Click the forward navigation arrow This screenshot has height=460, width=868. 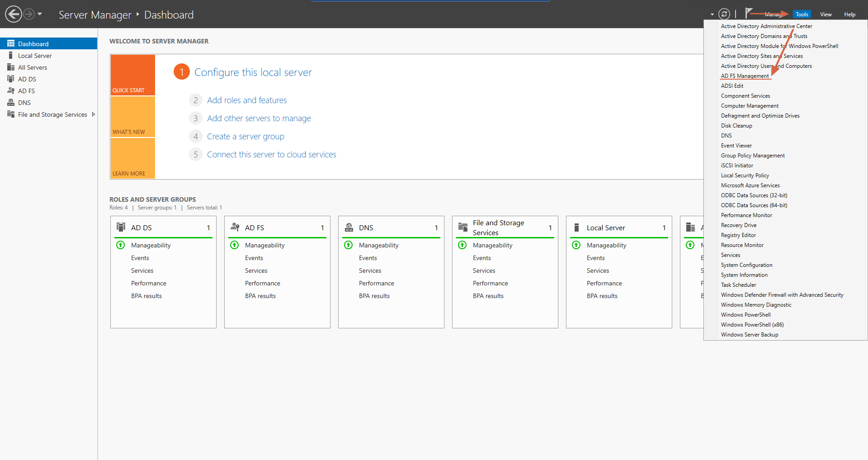pyautogui.click(x=29, y=14)
